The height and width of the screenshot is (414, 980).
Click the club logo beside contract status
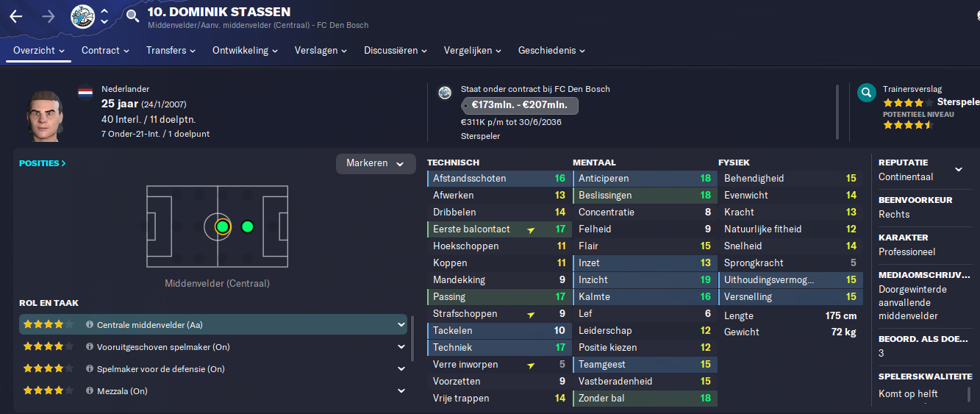coord(444,93)
